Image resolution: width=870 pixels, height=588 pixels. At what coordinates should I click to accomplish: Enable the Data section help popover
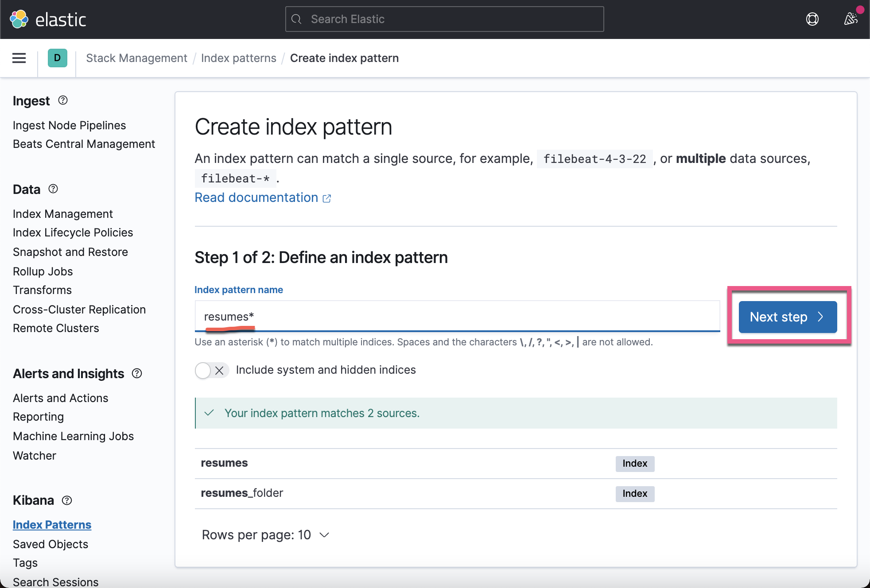[x=53, y=189]
